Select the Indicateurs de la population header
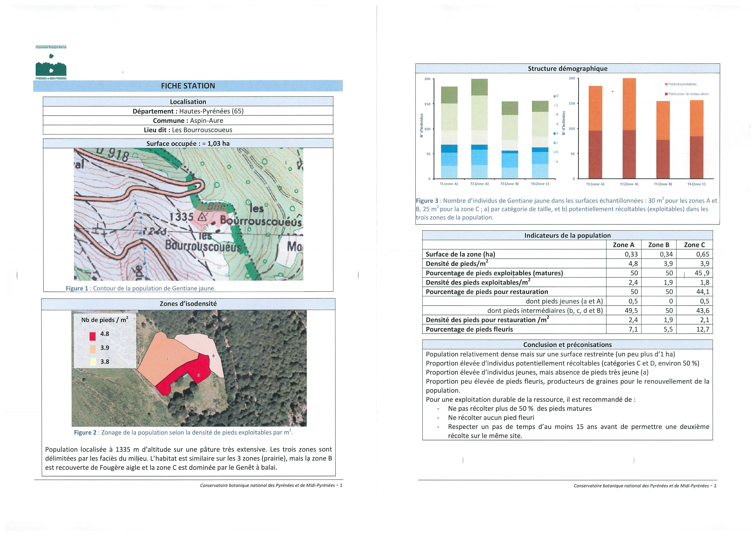This screenshot has width=756, height=536. (x=568, y=235)
